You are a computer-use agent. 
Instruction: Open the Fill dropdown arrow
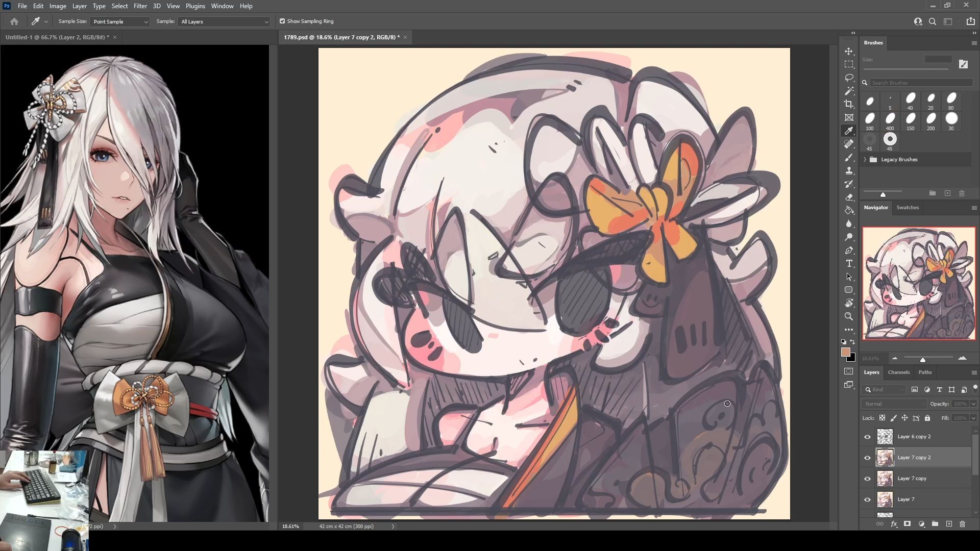point(973,418)
